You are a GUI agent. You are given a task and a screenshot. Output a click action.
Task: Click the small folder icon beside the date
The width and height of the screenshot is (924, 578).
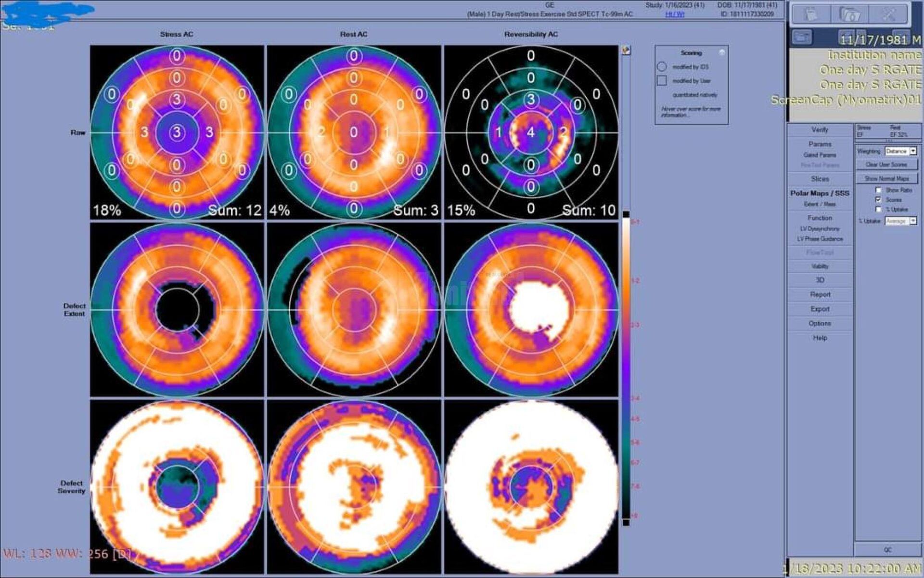tap(802, 37)
